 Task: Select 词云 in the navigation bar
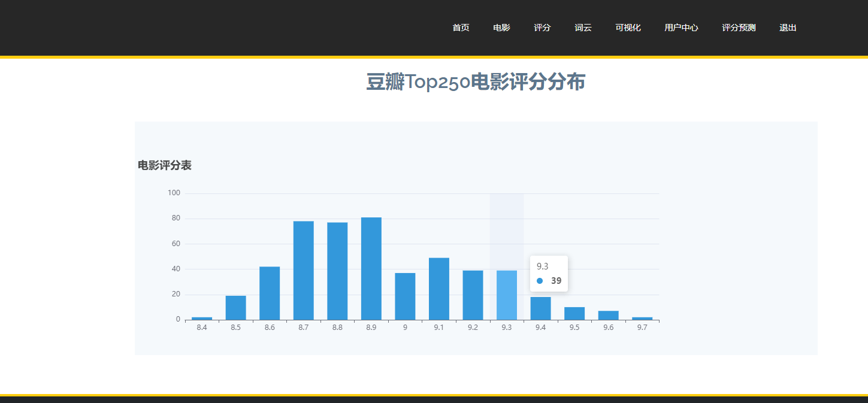583,28
